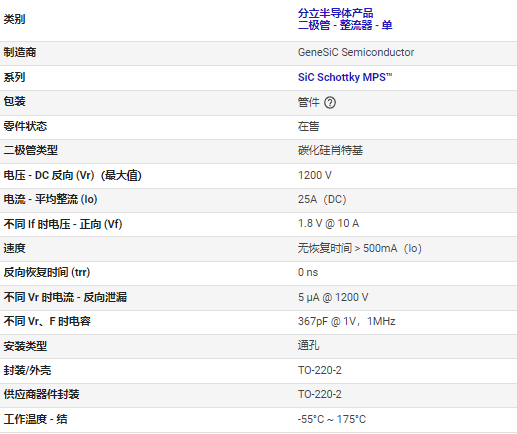Image resolution: width=517 pixels, height=434 pixels.
Task: Click the 367pF @ 1V, 1MHz value
Action: click(346, 321)
